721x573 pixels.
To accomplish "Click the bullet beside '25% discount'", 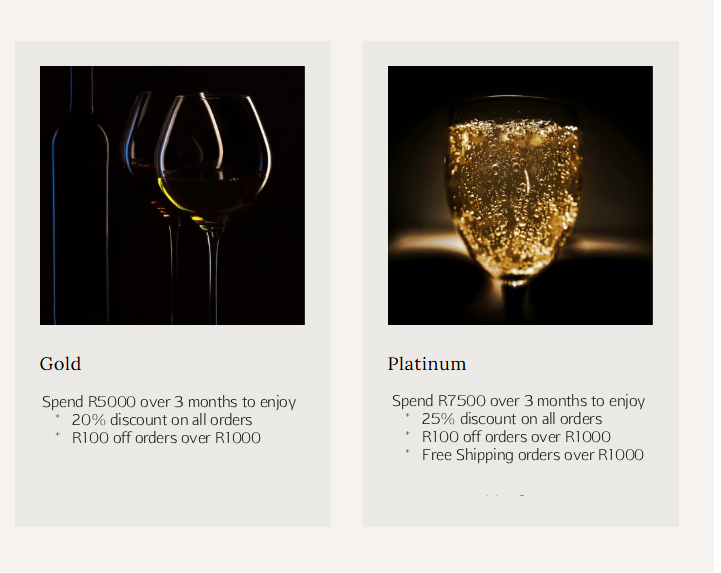I will [x=407, y=417].
